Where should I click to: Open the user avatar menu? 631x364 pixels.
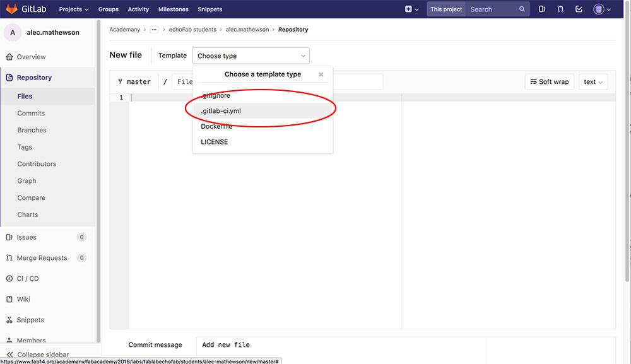tap(602, 9)
